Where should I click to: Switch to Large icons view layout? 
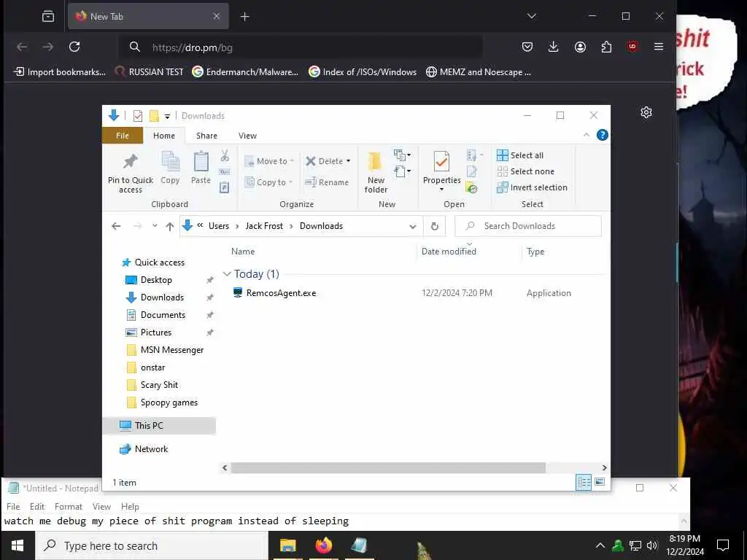[x=600, y=483]
